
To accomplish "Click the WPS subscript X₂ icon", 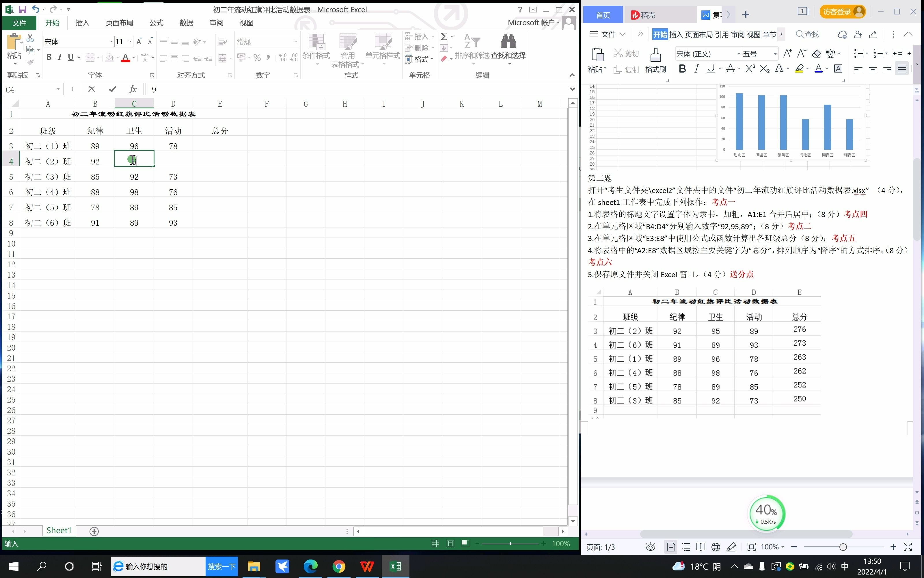I will click(765, 68).
